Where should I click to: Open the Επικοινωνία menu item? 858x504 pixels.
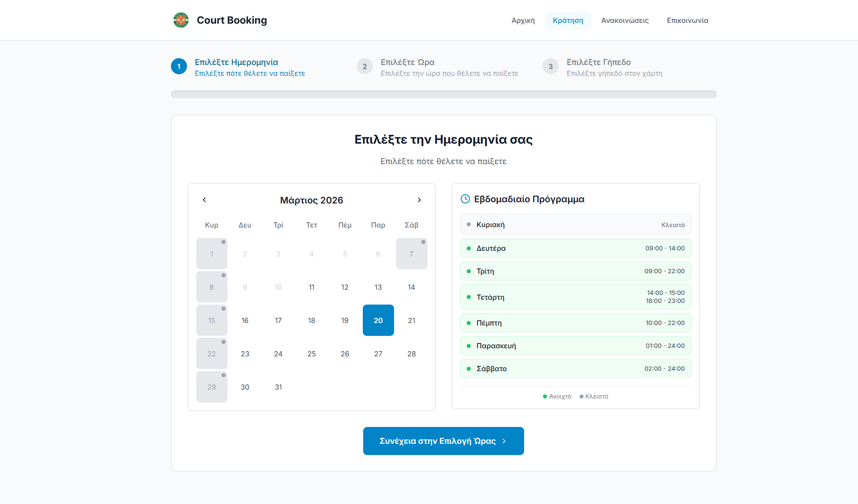[x=687, y=20]
